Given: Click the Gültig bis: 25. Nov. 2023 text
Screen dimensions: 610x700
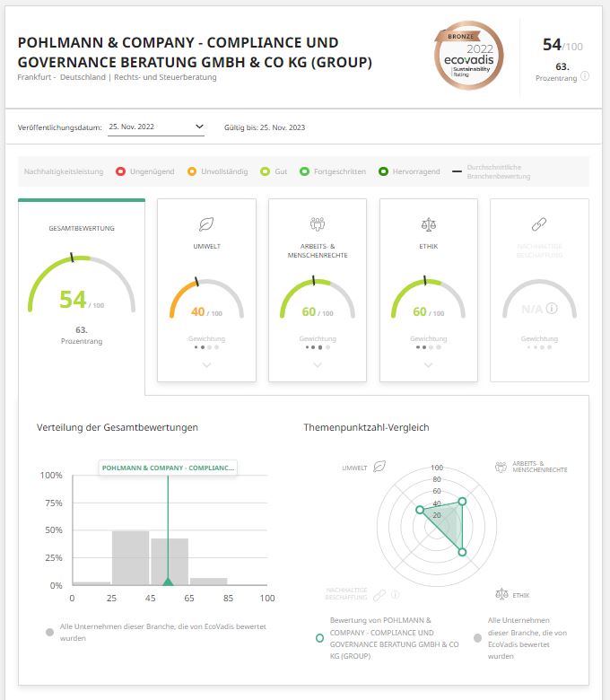Looking at the screenshot, I should 265,127.
